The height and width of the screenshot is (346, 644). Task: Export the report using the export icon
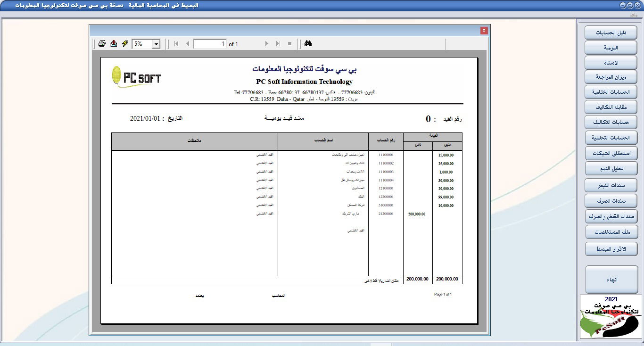(x=113, y=43)
